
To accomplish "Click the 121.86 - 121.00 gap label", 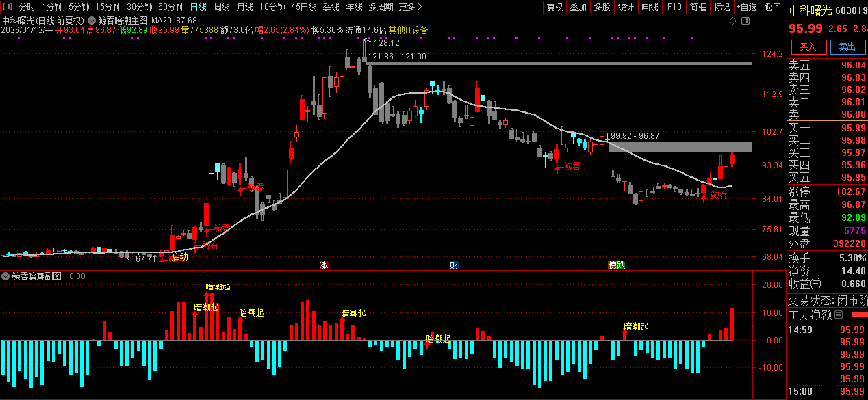I will point(397,57).
